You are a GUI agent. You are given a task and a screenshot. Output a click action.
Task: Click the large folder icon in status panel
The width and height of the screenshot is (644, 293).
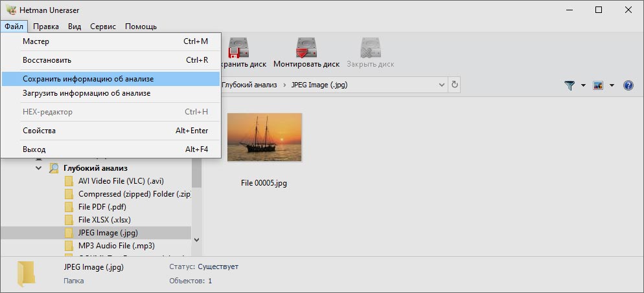pyautogui.click(x=26, y=274)
